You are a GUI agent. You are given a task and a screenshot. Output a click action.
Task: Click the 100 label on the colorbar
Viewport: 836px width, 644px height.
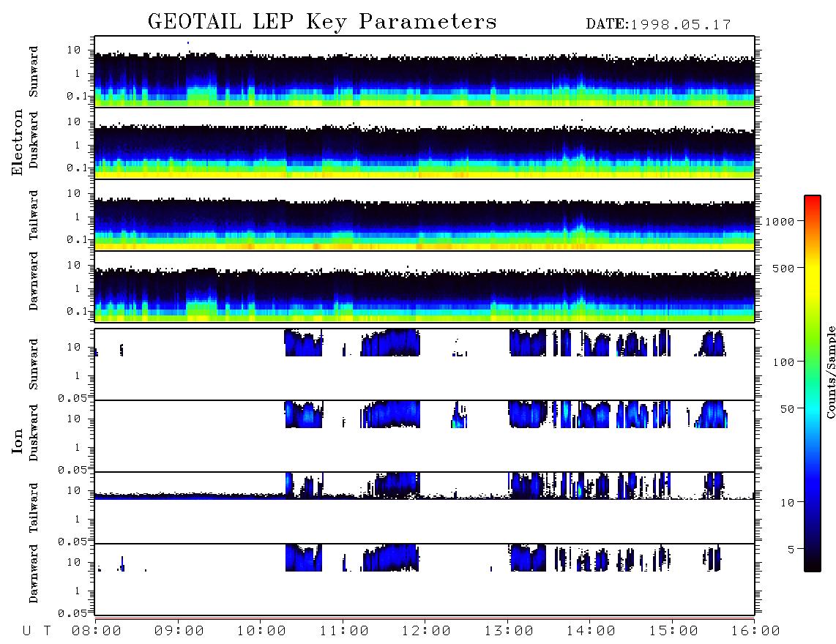783,362
